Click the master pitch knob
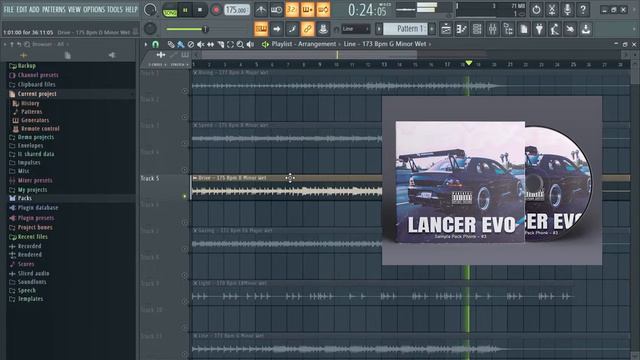The width and height of the screenshot is (640, 360). coord(151,29)
